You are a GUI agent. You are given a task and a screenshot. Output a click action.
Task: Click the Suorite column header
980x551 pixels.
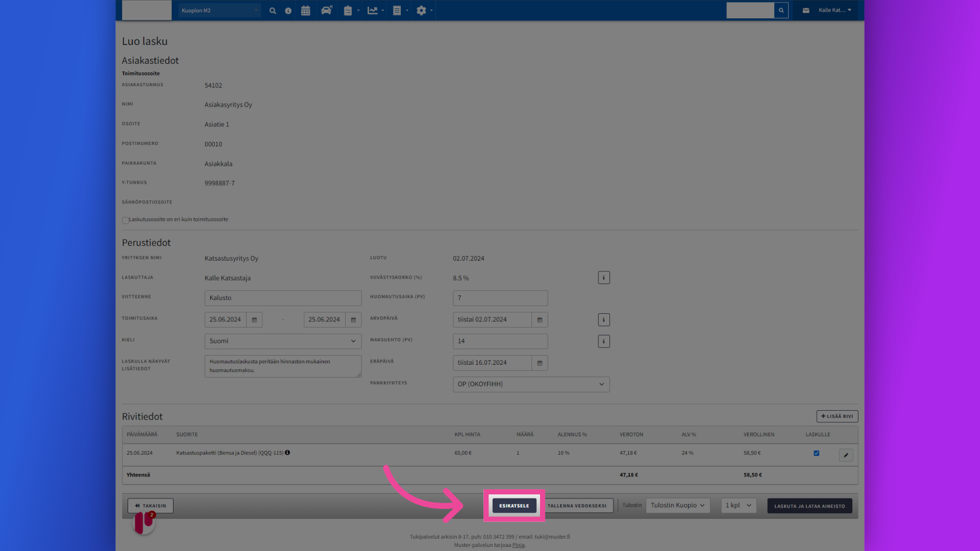(187, 435)
